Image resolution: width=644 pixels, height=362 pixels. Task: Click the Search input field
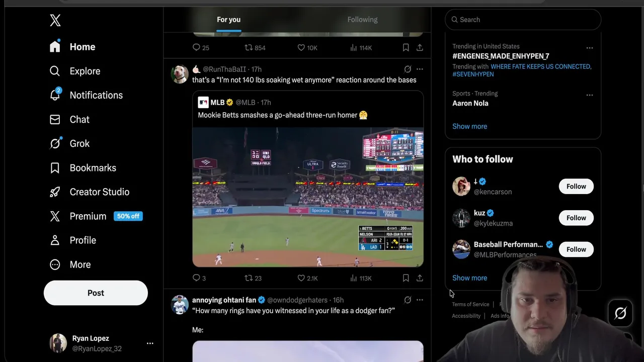tap(523, 20)
